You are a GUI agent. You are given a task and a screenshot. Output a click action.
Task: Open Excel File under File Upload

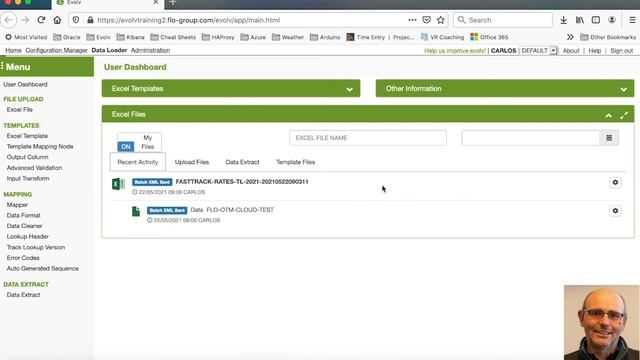tap(20, 109)
